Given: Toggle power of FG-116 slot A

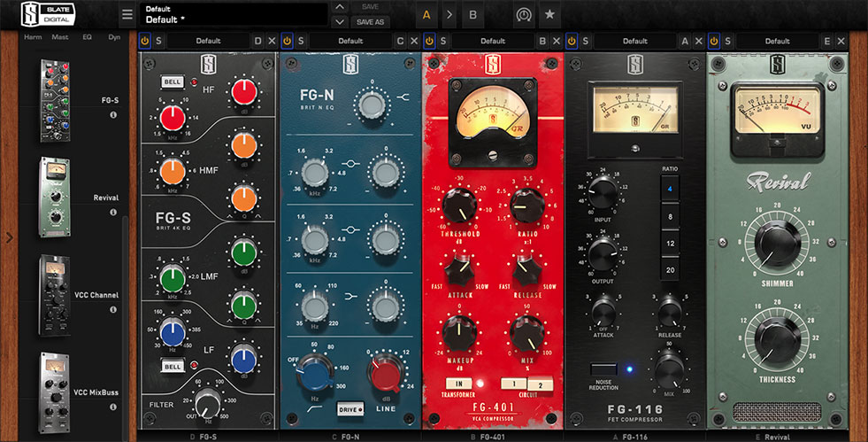Looking at the screenshot, I should pos(572,41).
